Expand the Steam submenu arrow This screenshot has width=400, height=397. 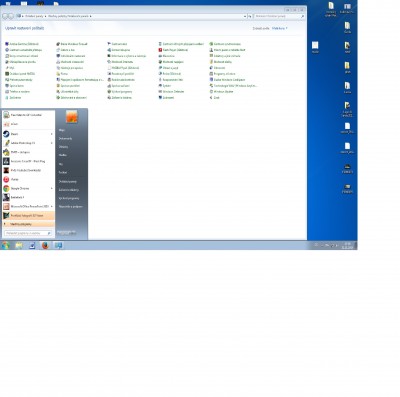point(52,134)
